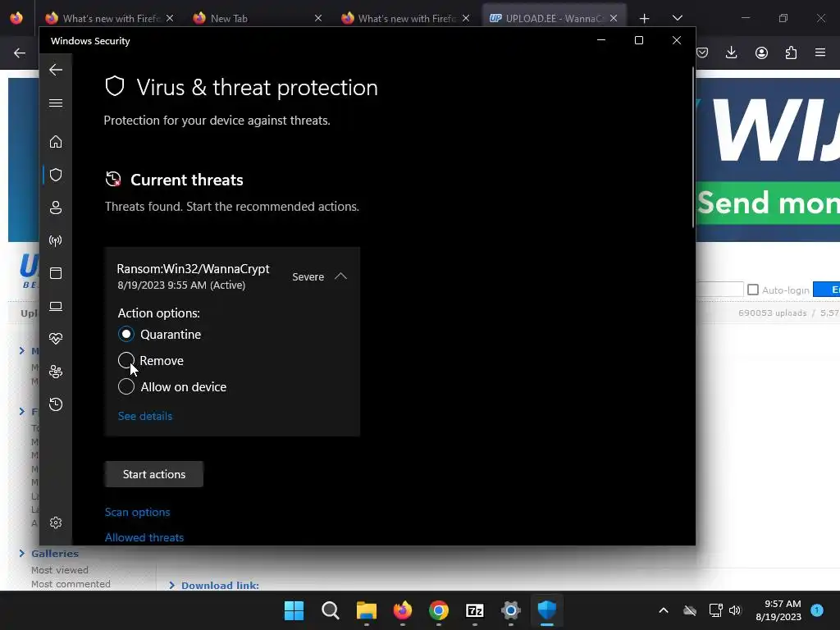Open Firefox from the taskbar

click(x=402, y=610)
